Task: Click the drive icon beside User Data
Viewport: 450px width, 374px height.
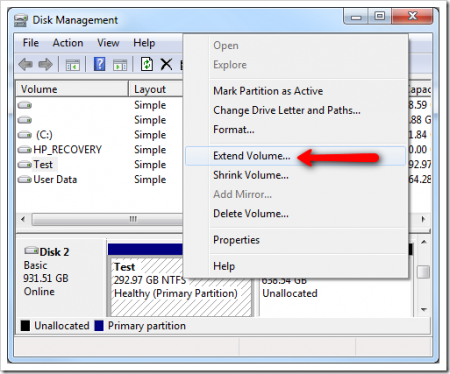Action: [25, 179]
